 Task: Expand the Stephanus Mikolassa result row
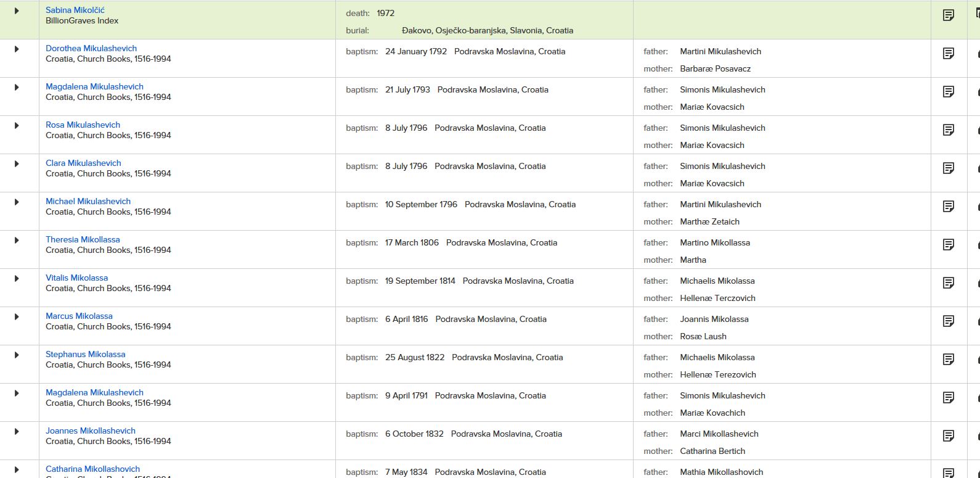pos(17,355)
